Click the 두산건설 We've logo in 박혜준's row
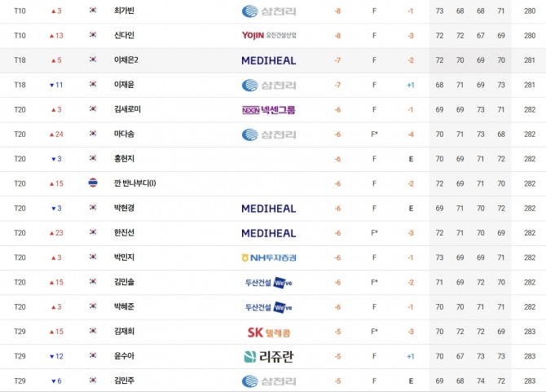Viewport: 546px width, 392px height. pos(269,307)
